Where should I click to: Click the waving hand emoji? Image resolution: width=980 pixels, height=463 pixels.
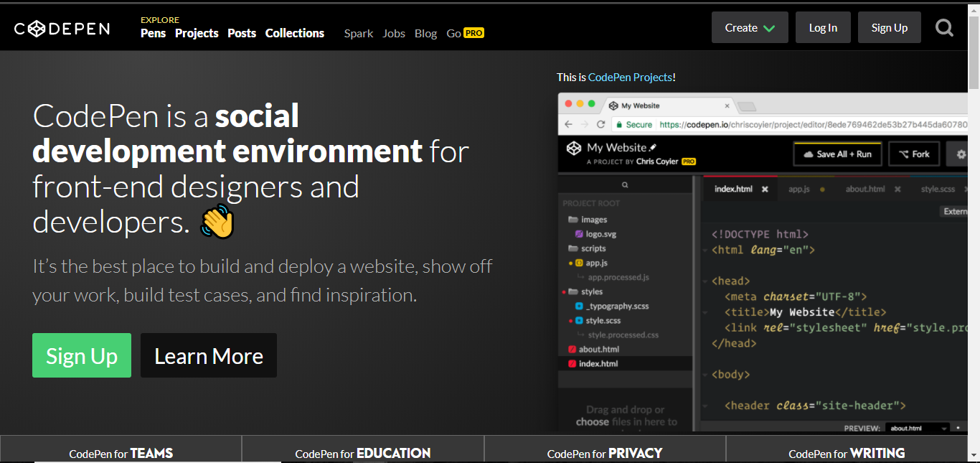point(217,221)
